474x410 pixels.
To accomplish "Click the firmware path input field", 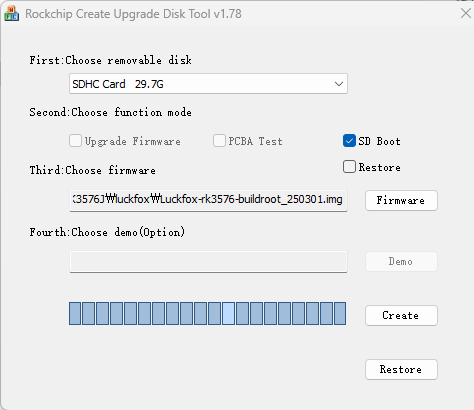I will 208,200.
